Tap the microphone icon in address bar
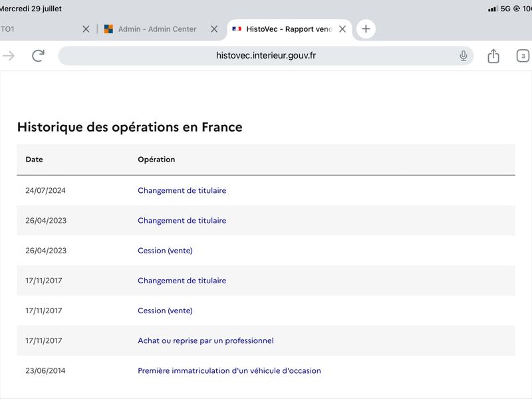This screenshot has width=532, height=399. [x=463, y=56]
